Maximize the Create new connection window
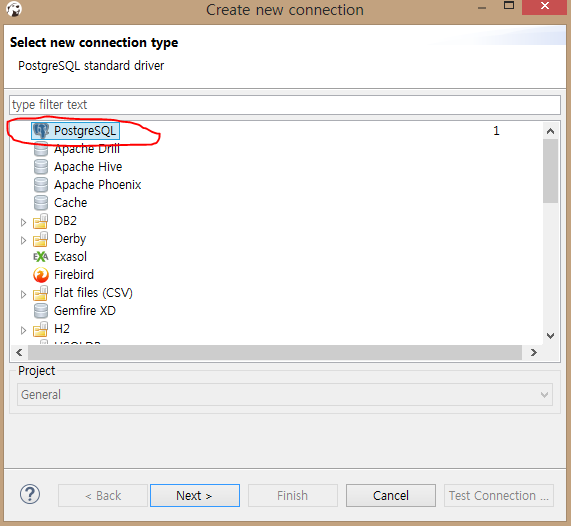Image resolution: width=571 pixels, height=526 pixels. 509,6
